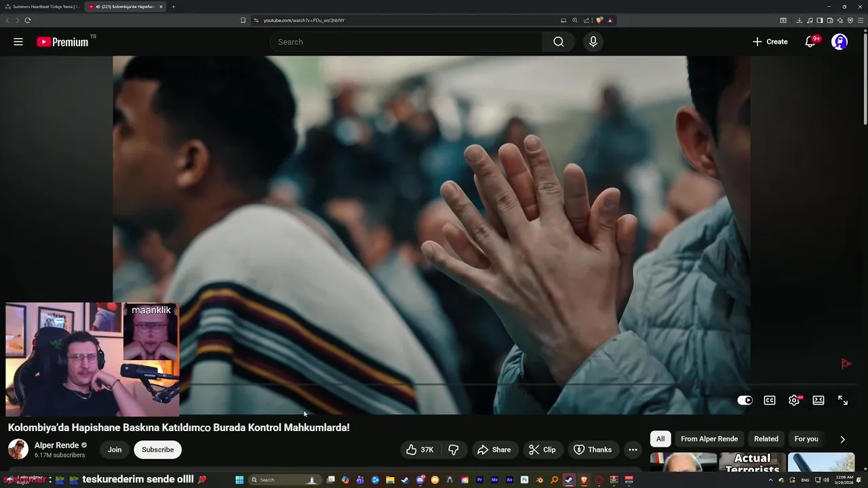Viewport: 868px width, 488px height.
Task: Go to YouTube Premium home logo
Action: (62, 42)
